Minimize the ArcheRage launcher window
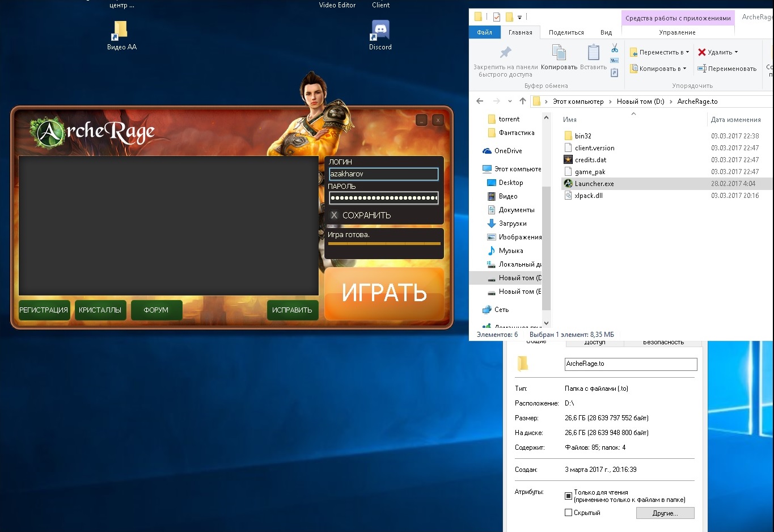 point(421,120)
